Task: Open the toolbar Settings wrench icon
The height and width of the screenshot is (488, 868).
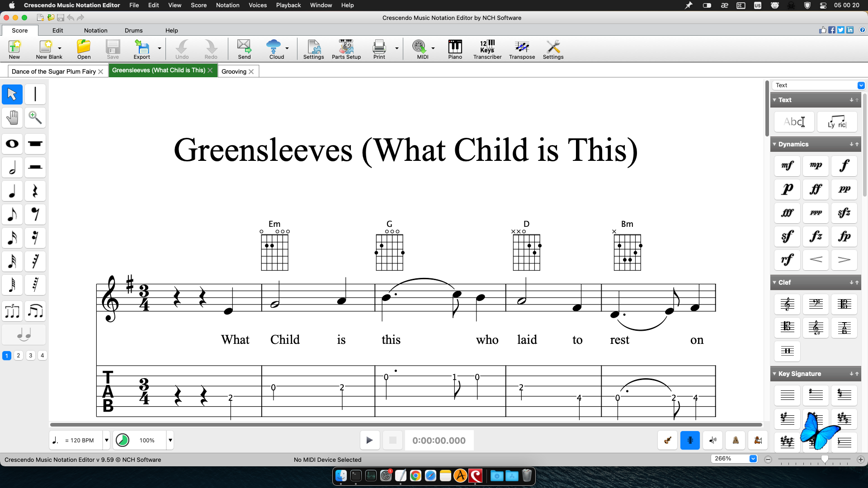Action: point(553,49)
